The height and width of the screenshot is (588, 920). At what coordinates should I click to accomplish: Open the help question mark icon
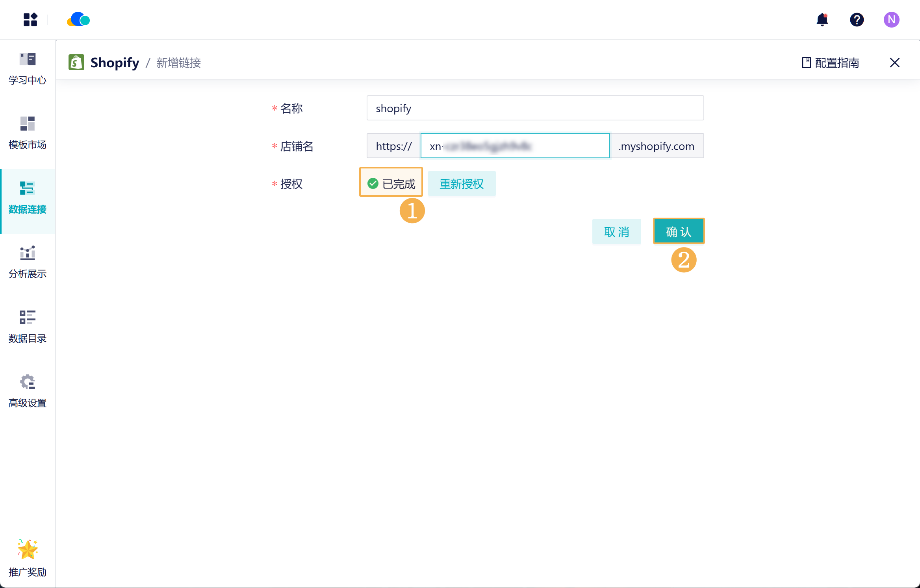coord(857,20)
